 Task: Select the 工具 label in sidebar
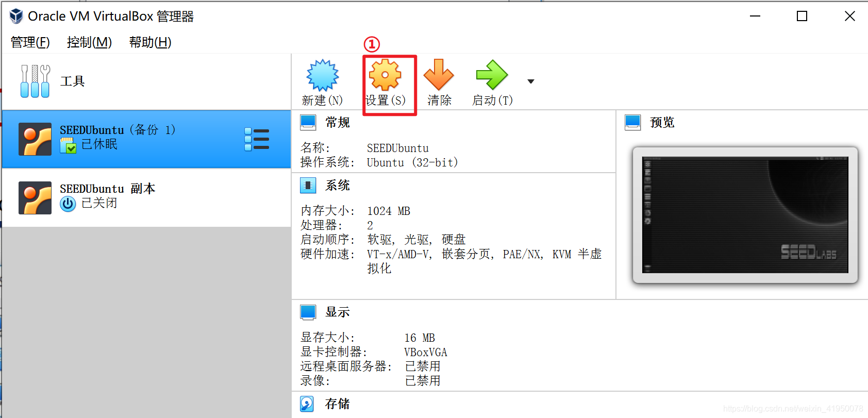tap(73, 81)
